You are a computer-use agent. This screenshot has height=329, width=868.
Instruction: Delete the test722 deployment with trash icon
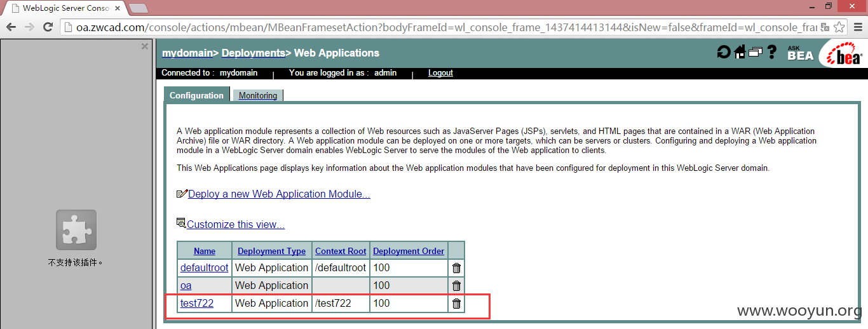(456, 304)
